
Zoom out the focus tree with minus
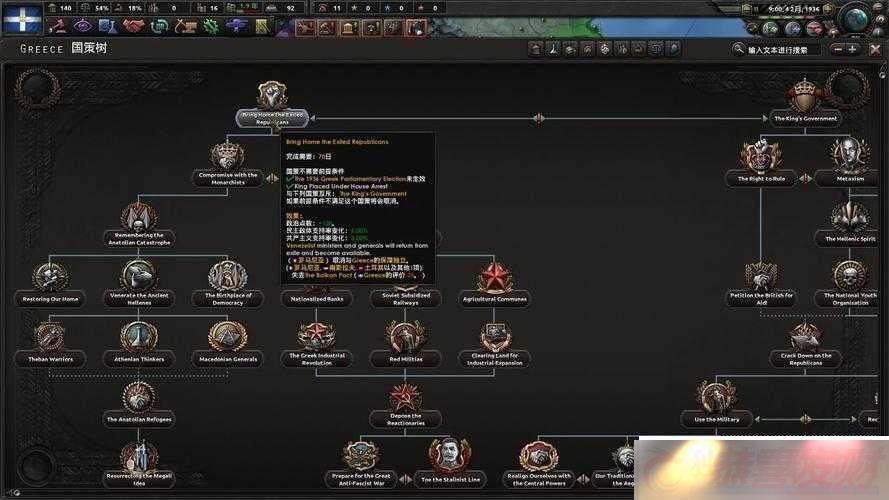click(x=837, y=49)
